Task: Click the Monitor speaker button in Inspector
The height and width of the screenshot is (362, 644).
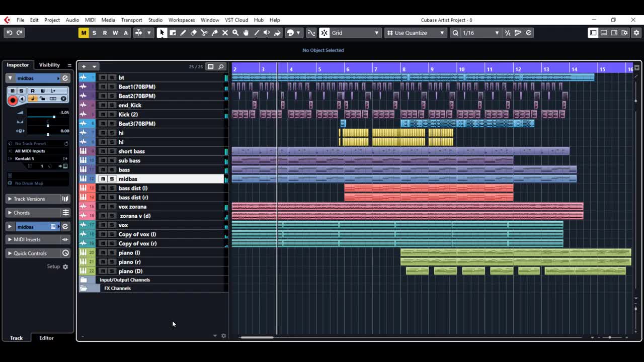Action: 22,99
